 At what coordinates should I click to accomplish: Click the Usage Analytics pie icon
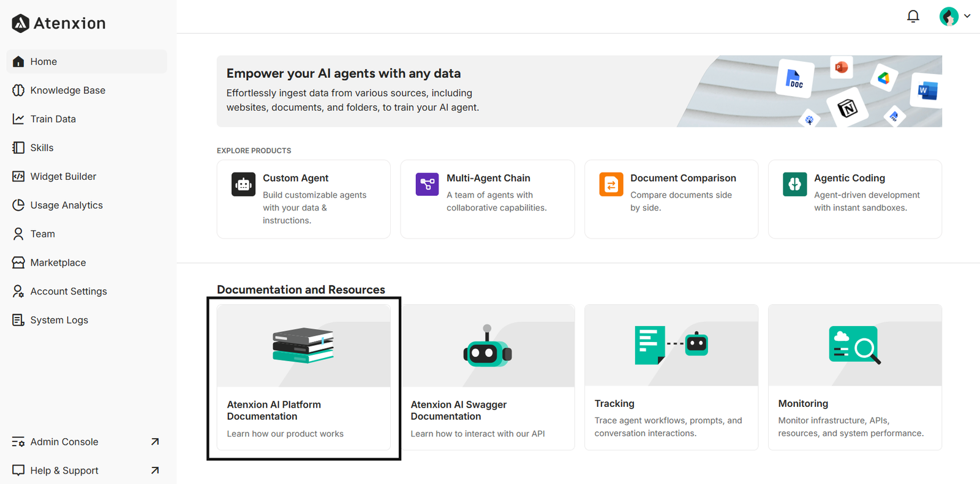click(18, 205)
